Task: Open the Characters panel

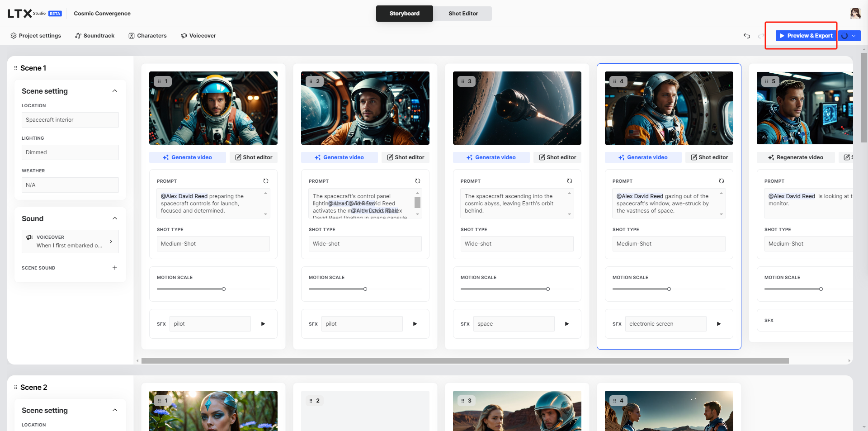Action: [147, 36]
